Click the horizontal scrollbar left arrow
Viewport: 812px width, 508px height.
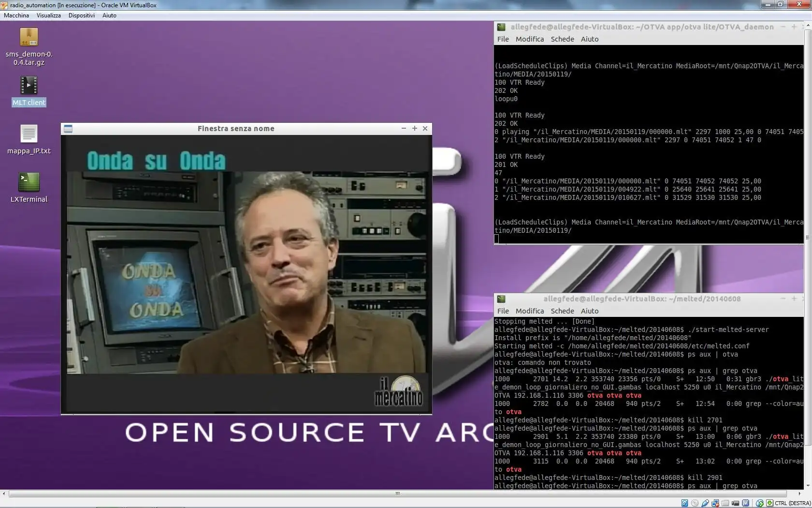point(4,494)
